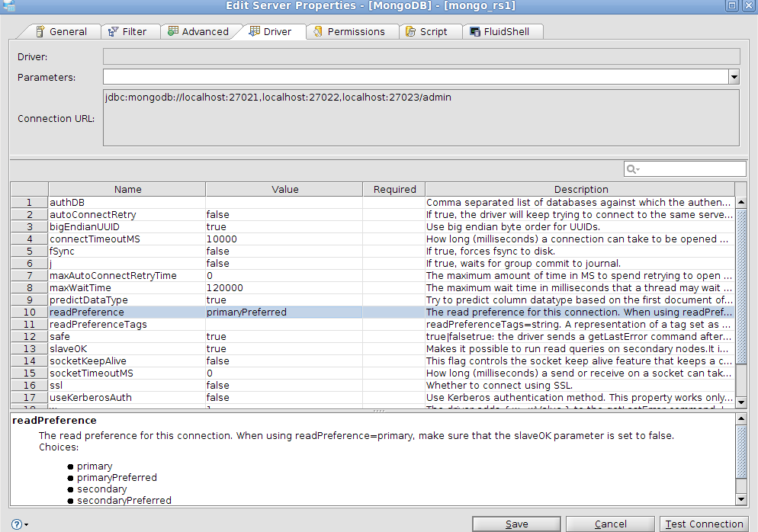Expand the Parameters dropdown arrow
The height and width of the screenshot is (532, 758).
click(x=734, y=77)
